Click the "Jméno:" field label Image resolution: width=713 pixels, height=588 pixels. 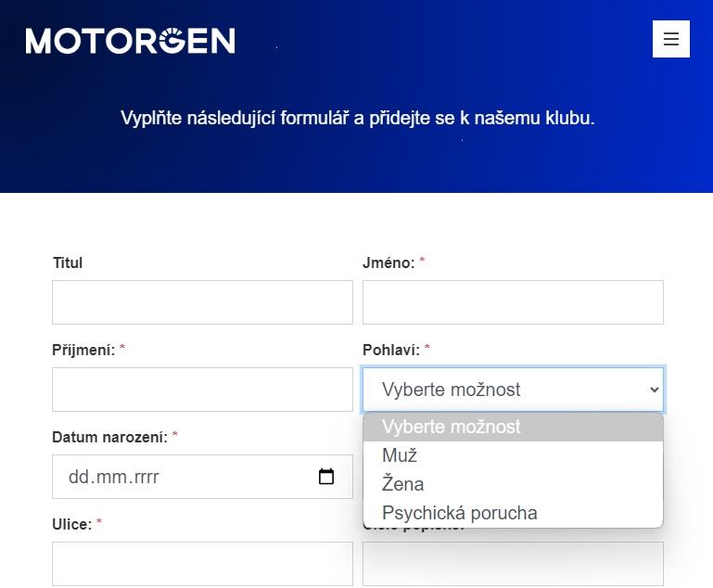(388, 262)
